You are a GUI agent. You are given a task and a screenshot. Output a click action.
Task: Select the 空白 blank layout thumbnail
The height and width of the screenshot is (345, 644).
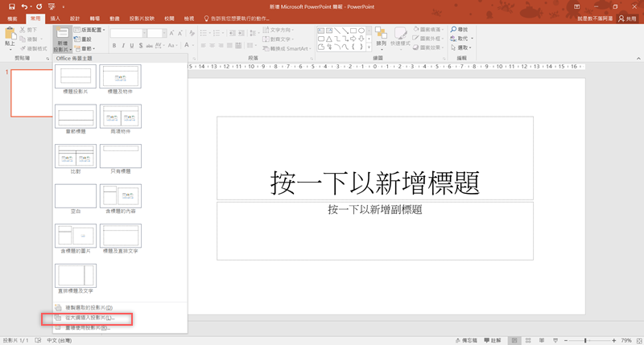point(76,196)
